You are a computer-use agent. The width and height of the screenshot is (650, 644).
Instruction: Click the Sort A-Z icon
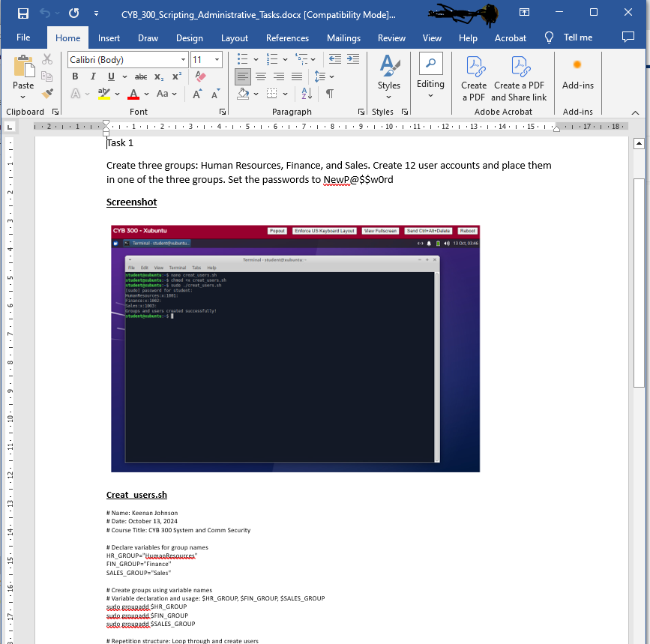(307, 94)
